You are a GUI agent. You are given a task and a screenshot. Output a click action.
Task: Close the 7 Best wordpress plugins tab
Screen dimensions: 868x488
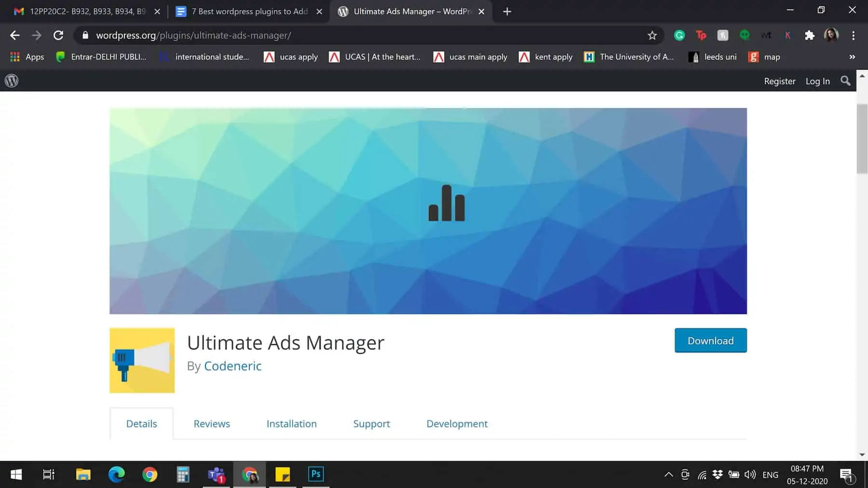(x=319, y=12)
